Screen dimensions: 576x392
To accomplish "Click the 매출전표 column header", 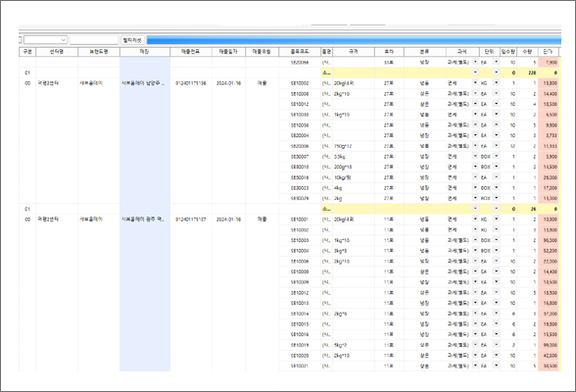I will 191,52.
